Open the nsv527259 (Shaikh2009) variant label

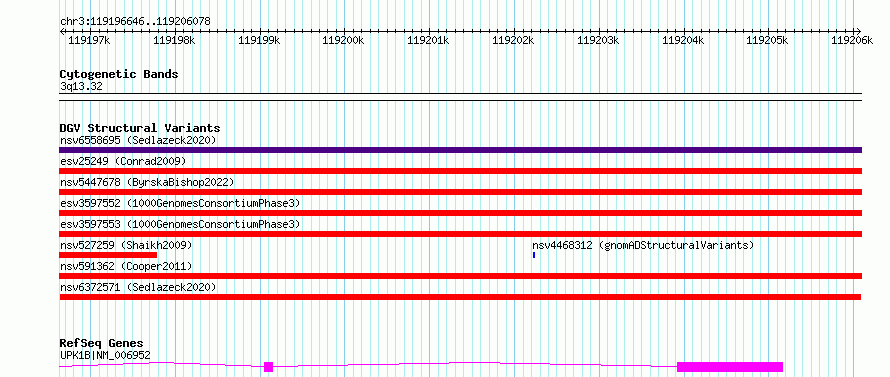point(126,245)
